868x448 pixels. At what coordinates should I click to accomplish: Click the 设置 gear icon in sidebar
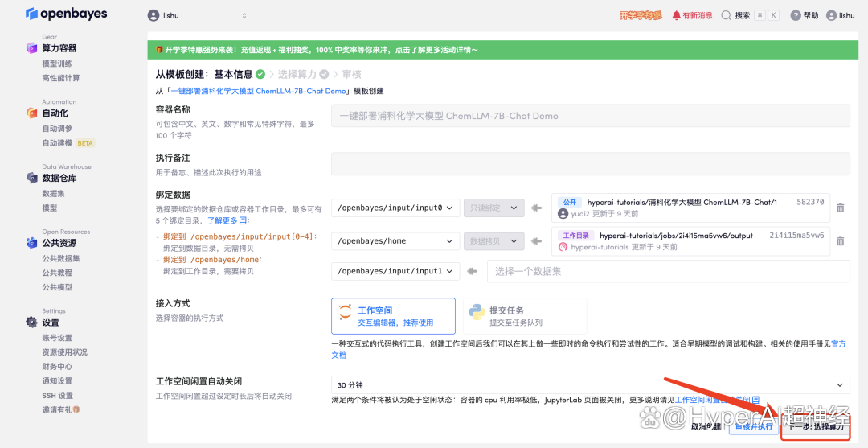click(x=31, y=323)
